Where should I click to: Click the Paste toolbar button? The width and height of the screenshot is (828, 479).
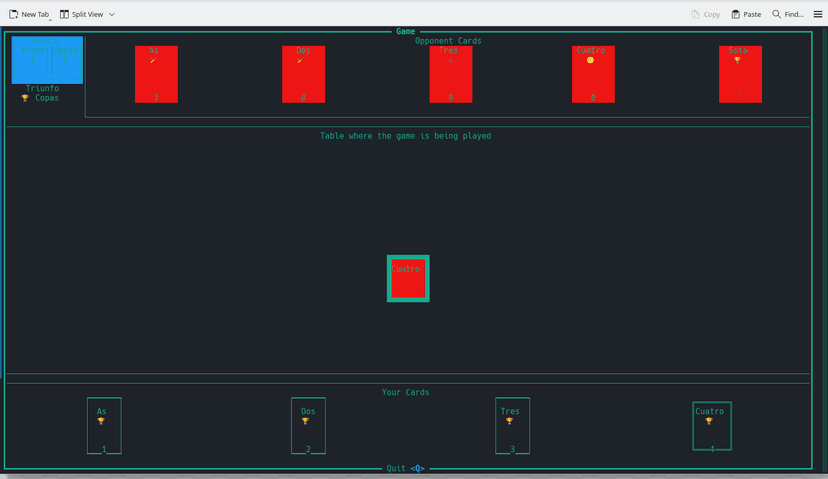click(746, 14)
